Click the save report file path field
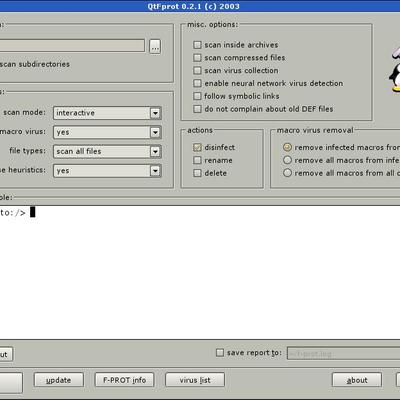The height and width of the screenshot is (400, 400). (343, 353)
